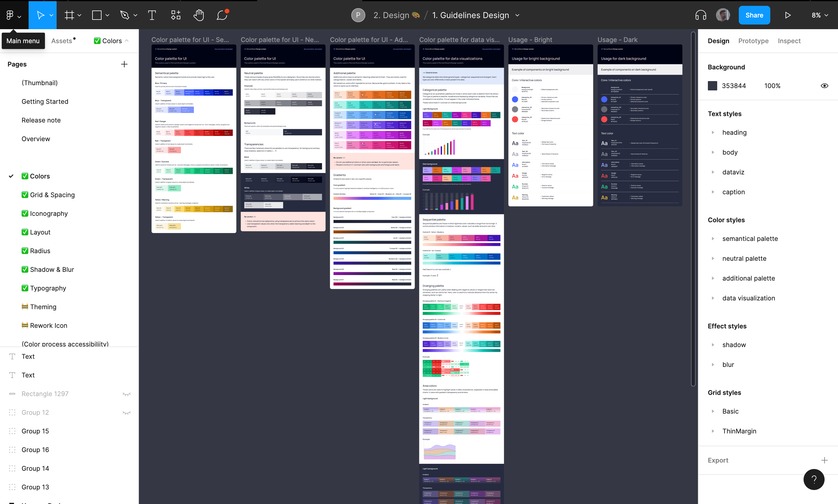Select the Text tool
Viewport: 838px width, 504px height.
pos(152,15)
